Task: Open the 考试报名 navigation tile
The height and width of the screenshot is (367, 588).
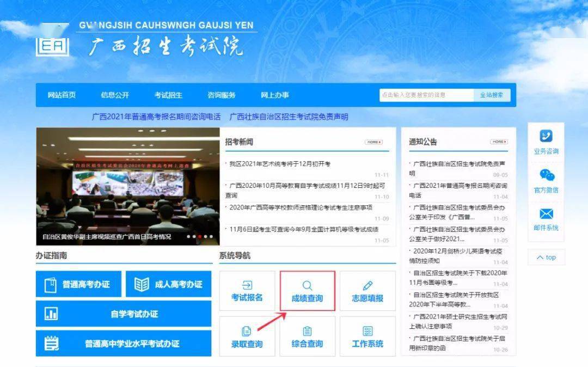Action: click(x=247, y=291)
